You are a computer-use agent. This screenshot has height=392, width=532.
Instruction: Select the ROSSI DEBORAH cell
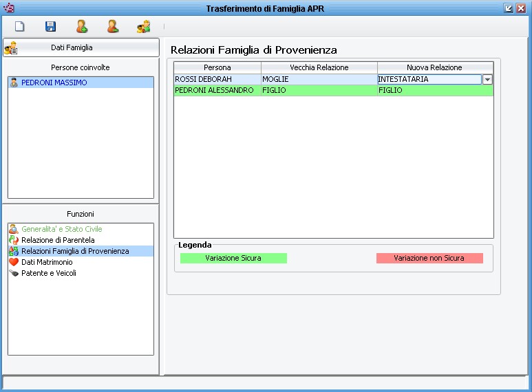[217, 79]
